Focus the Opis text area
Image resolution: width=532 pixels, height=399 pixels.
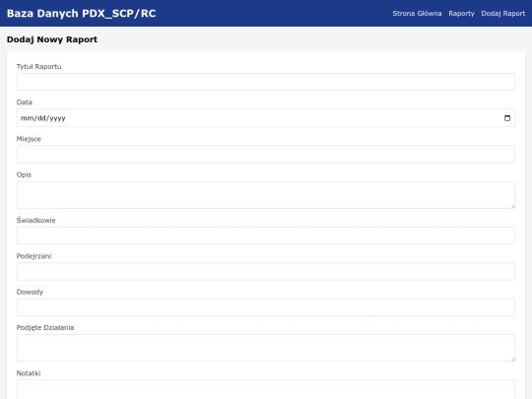click(266, 195)
